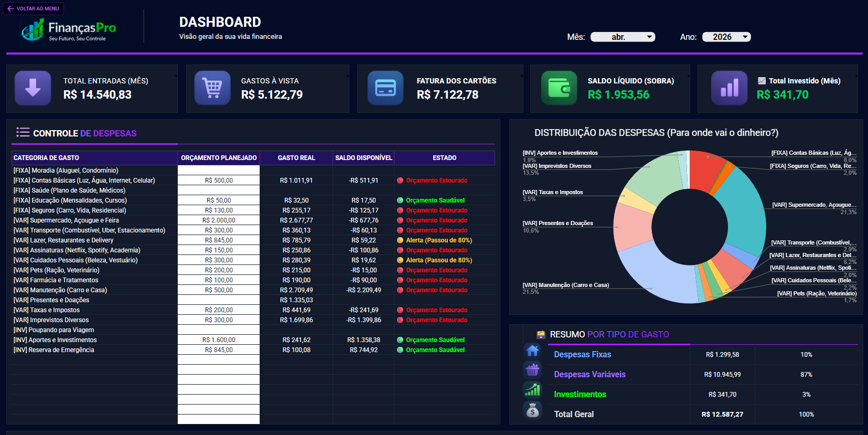Select the budget cell R$ 2.000,00 for Supermercado
Image resolution: width=868 pixels, height=435 pixels.
pos(219,220)
